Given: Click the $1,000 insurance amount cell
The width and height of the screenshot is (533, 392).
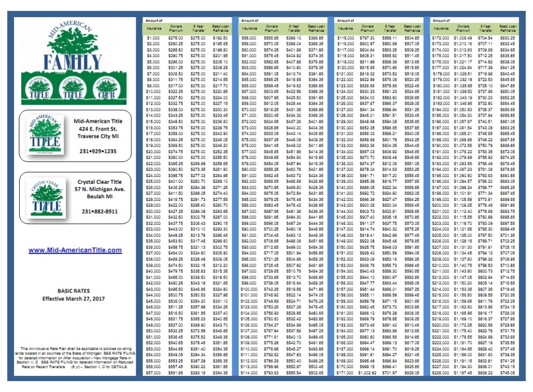Looking at the screenshot, I should tap(155, 39).
